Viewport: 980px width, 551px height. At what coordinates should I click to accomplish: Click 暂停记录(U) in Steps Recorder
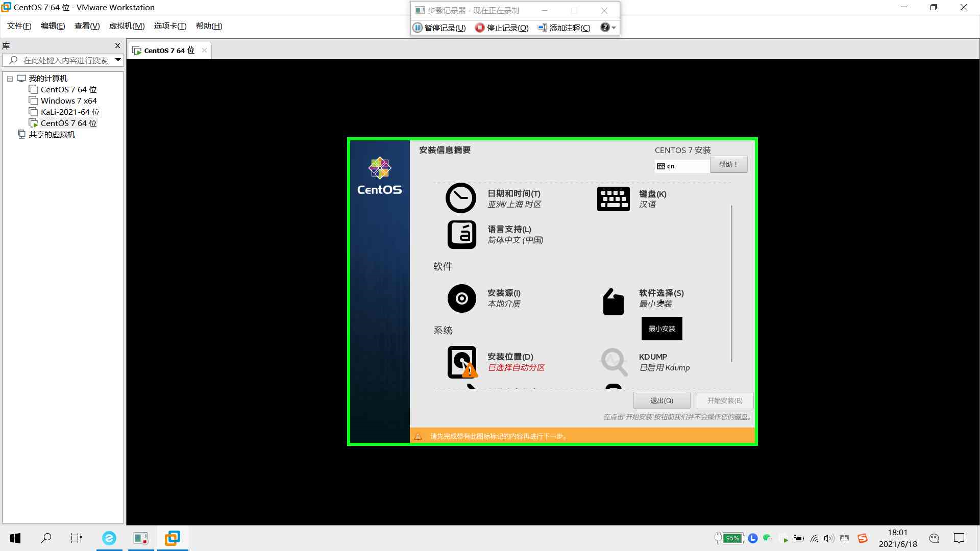439,28
